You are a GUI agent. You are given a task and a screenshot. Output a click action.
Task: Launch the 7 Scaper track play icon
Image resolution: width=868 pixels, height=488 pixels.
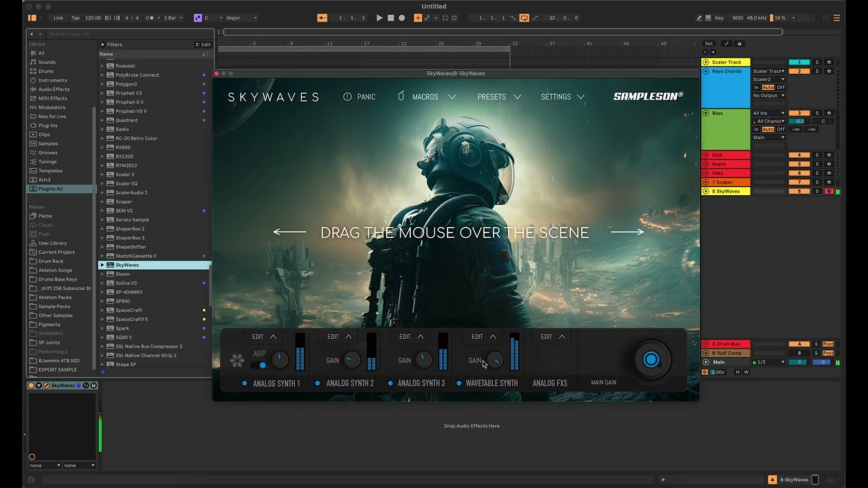(x=706, y=182)
